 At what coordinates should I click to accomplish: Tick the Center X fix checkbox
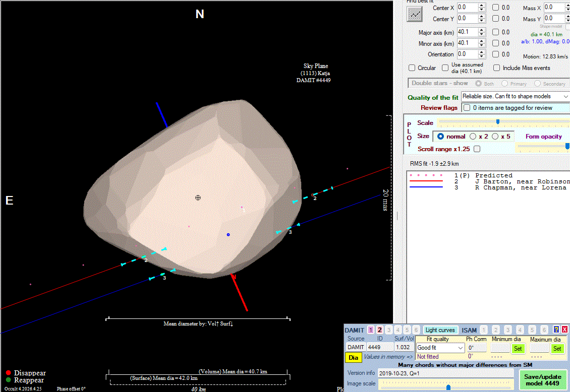coord(495,7)
